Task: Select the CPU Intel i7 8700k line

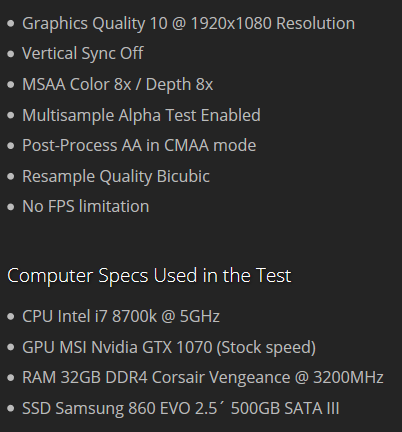Action: (121, 316)
